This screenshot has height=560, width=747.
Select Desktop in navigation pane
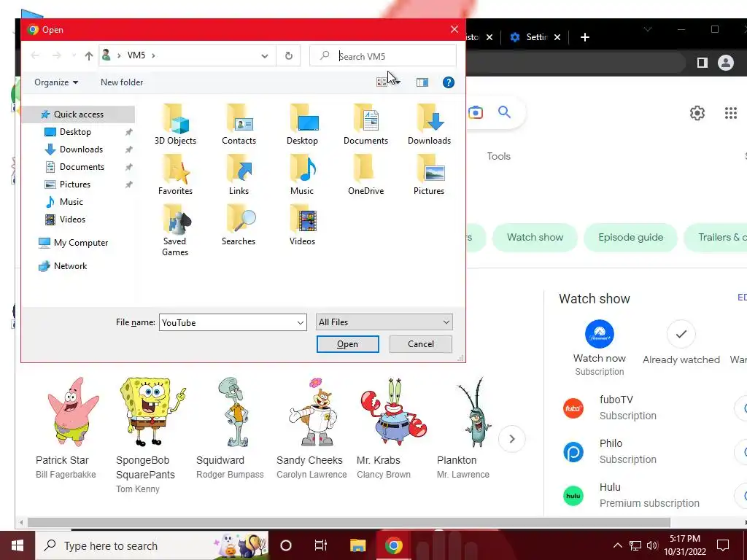point(75,132)
